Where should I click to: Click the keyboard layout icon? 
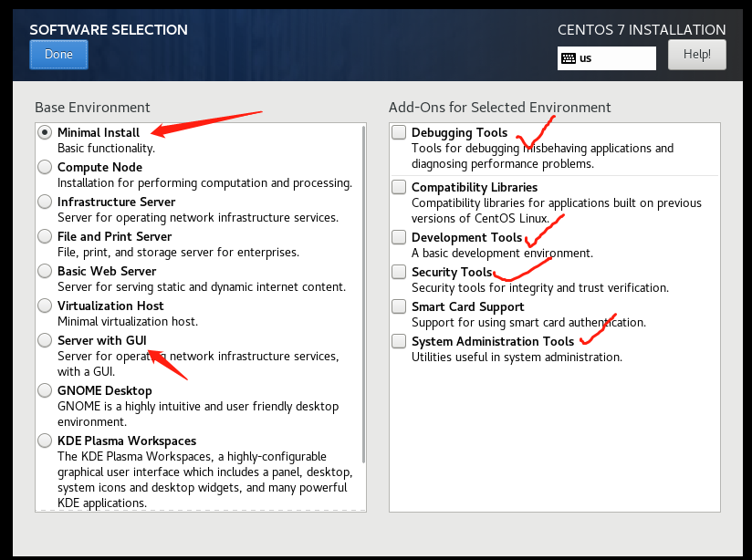tap(569, 57)
